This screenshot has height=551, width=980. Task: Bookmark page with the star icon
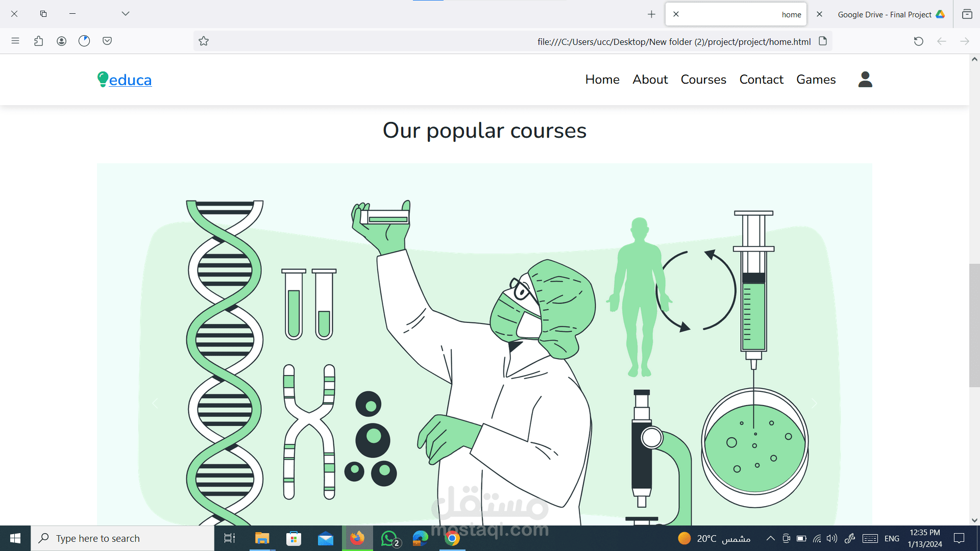[x=204, y=41]
